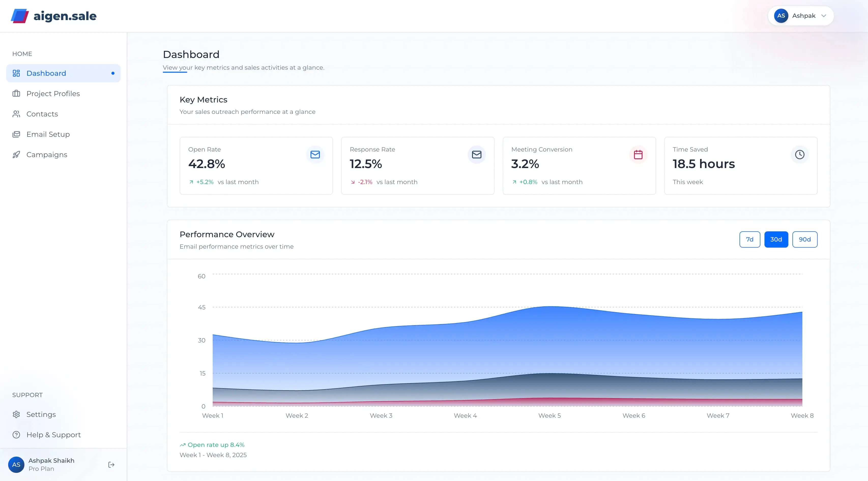Click Week 5 peak on performance chart
The height and width of the screenshot is (481, 868).
pos(549,307)
